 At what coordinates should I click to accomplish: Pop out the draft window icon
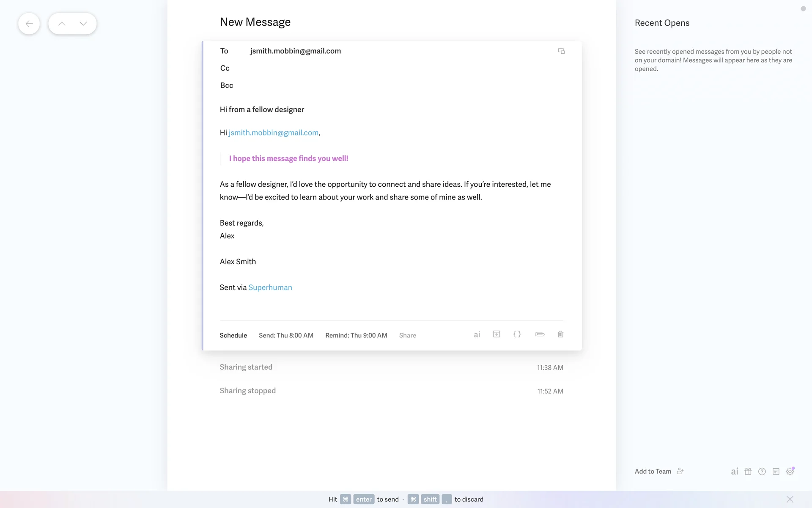561,51
